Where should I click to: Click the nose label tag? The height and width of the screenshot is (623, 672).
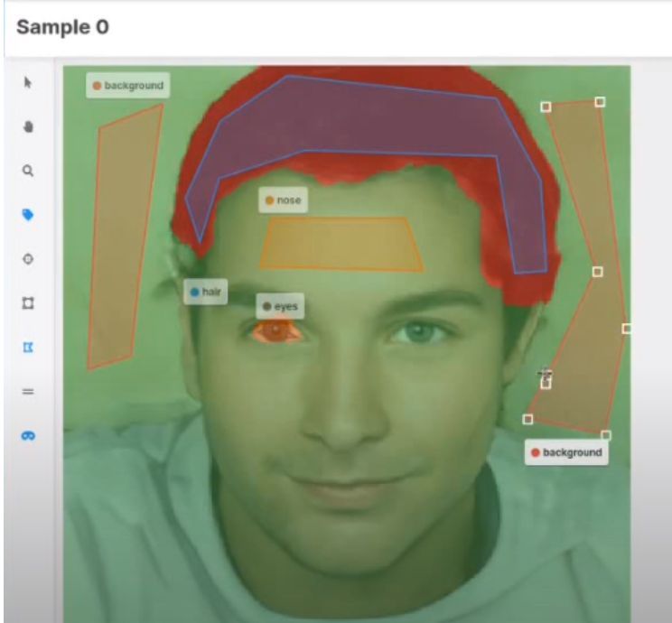click(x=283, y=200)
